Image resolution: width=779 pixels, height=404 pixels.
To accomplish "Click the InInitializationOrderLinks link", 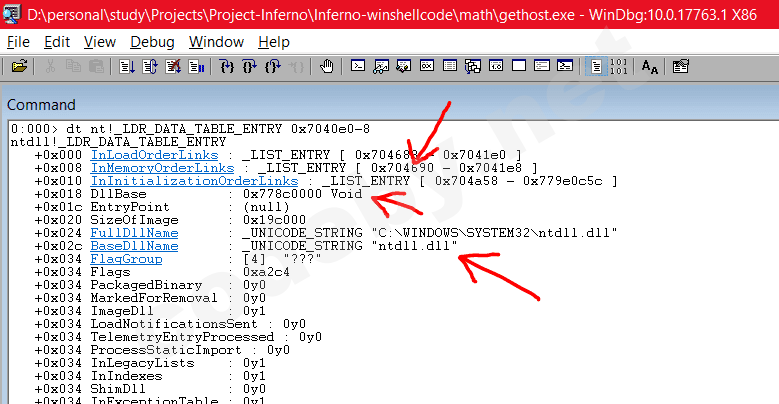I will pyautogui.click(x=194, y=181).
